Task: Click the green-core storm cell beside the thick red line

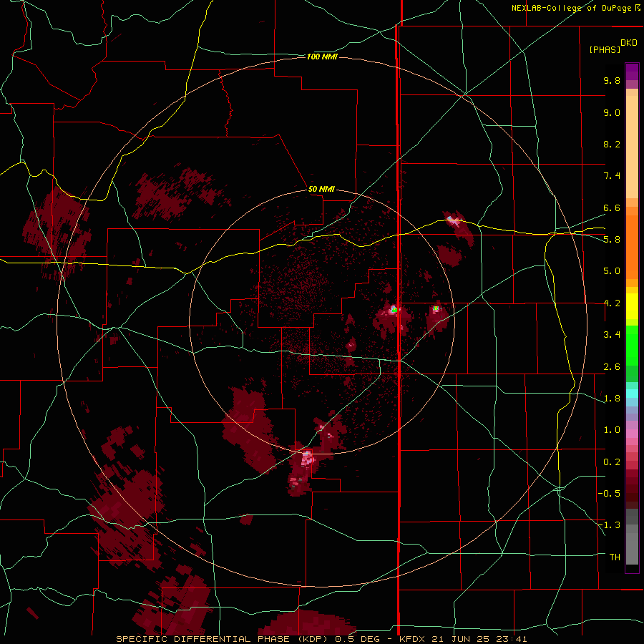Action: tap(394, 310)
